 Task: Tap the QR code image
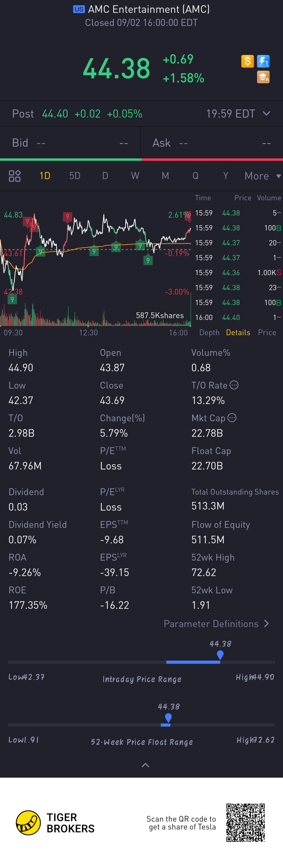[x=246, y=822]
